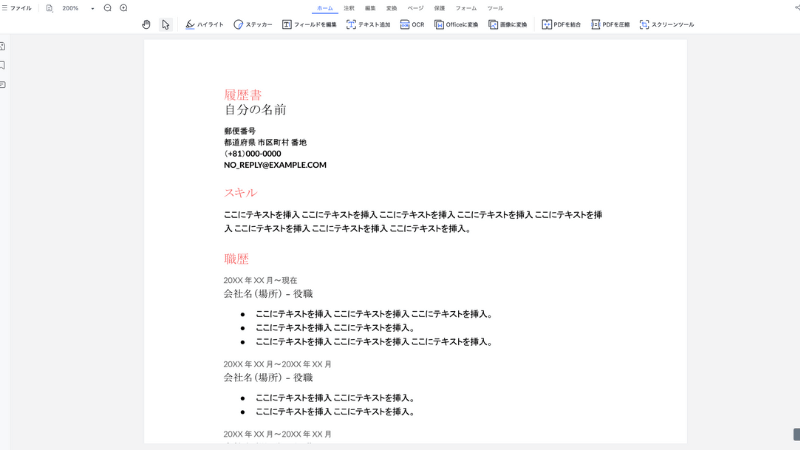This screenshot has height=450, width=800.
Task: Switch to the ホーム tab
Action: pos(324,8)
